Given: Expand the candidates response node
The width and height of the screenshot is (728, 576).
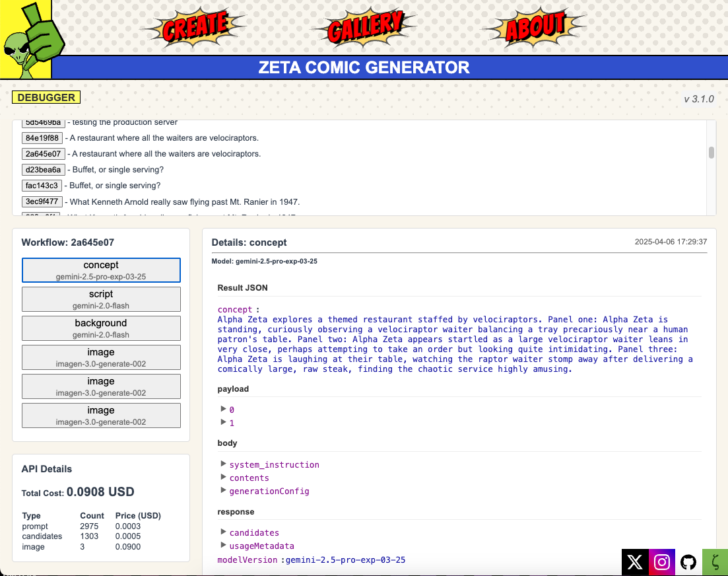Looking at the screenshot, I should click(223, 532).
